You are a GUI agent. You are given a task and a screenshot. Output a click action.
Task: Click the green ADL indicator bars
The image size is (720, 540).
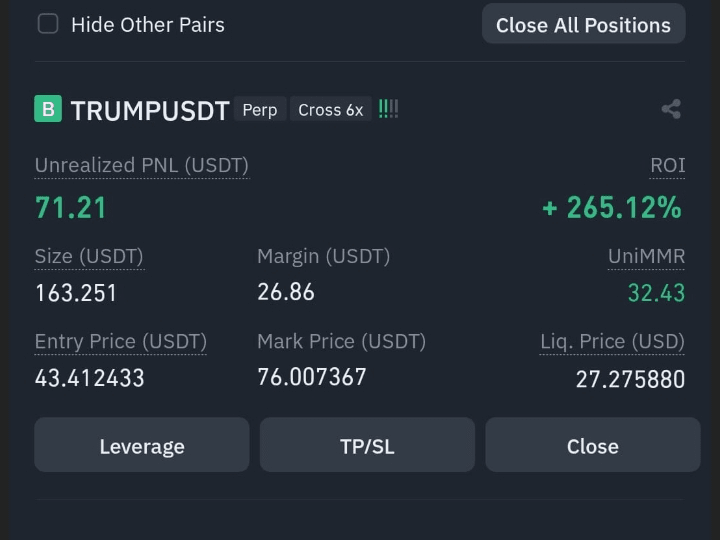[388, 109]
